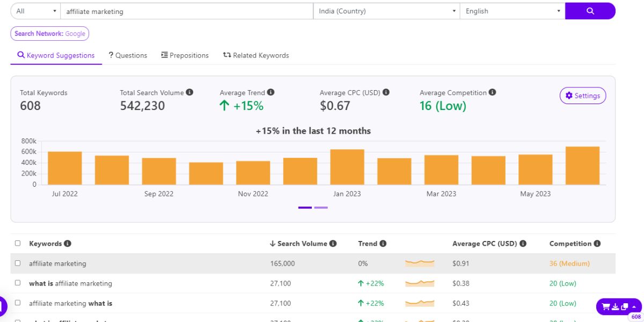Click the download icon in floating toolbar
This screenshot has height=322, width=644.
pyautogui.click(x=616, y=307)
